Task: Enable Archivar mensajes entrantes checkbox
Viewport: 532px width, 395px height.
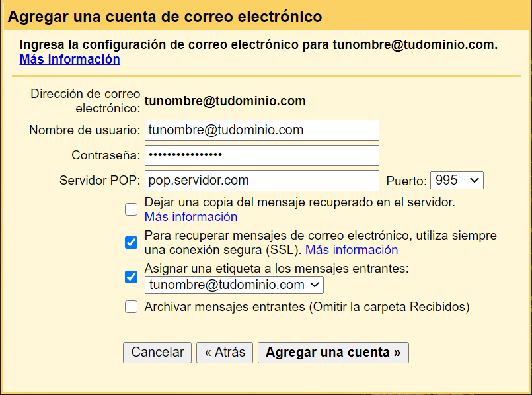Action: point(131,307)
